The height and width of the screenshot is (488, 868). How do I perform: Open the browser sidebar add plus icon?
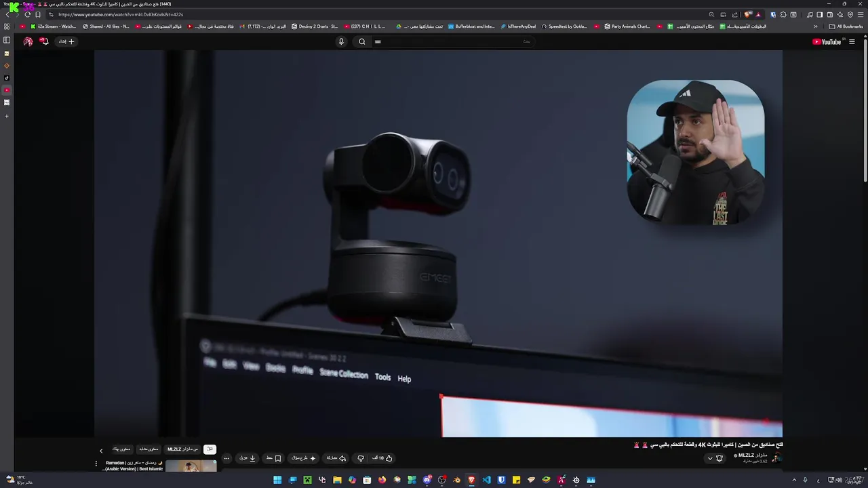pyautogui.click(x=7, y=116)
